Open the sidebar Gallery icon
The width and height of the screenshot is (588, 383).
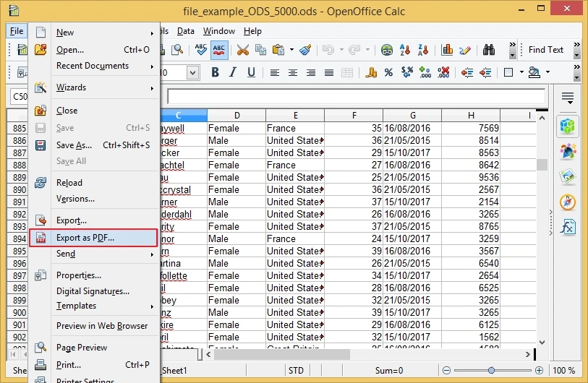pyautogui.click(x=567, y=176)
